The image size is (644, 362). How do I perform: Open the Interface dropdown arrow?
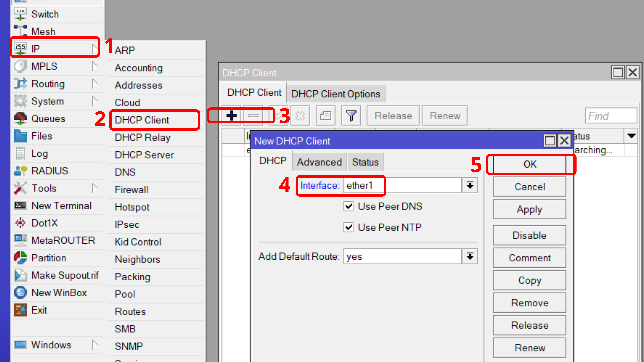click(x=470, y=185)
